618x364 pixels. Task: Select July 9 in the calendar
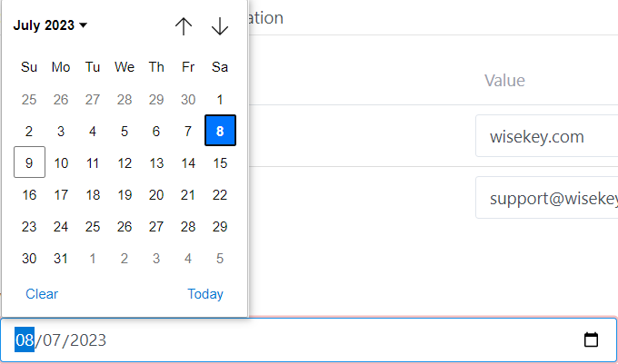[x=29, y=163]
